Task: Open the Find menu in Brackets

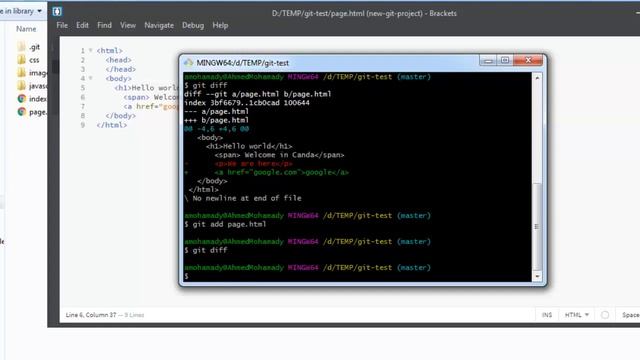Action: [104, 25]
